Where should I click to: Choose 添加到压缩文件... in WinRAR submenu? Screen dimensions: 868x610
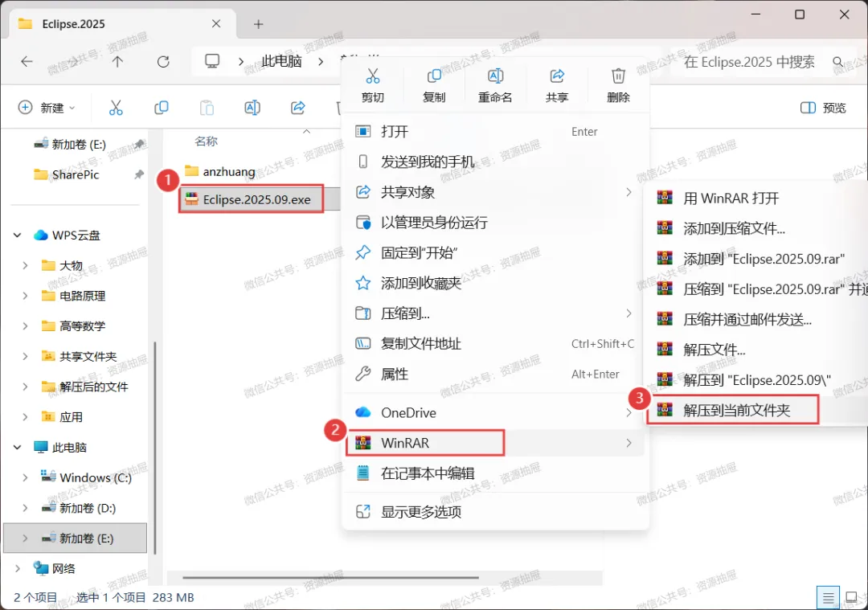pos(755,228)
